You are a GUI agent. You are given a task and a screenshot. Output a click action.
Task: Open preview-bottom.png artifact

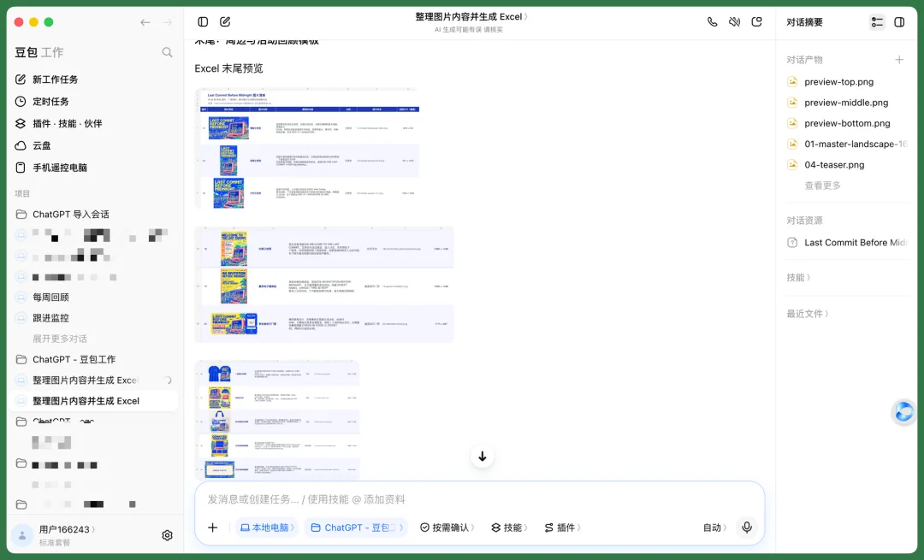pyautogui.click(x=847, y=123)
